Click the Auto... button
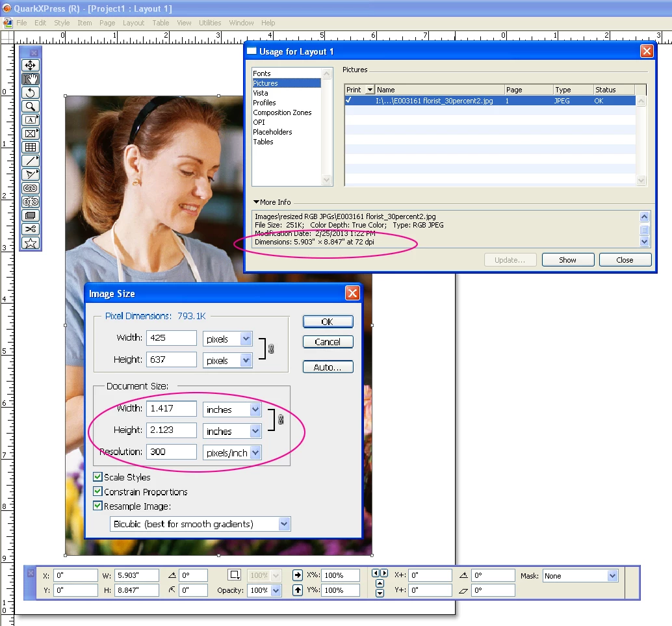 (x=328, y=367)
